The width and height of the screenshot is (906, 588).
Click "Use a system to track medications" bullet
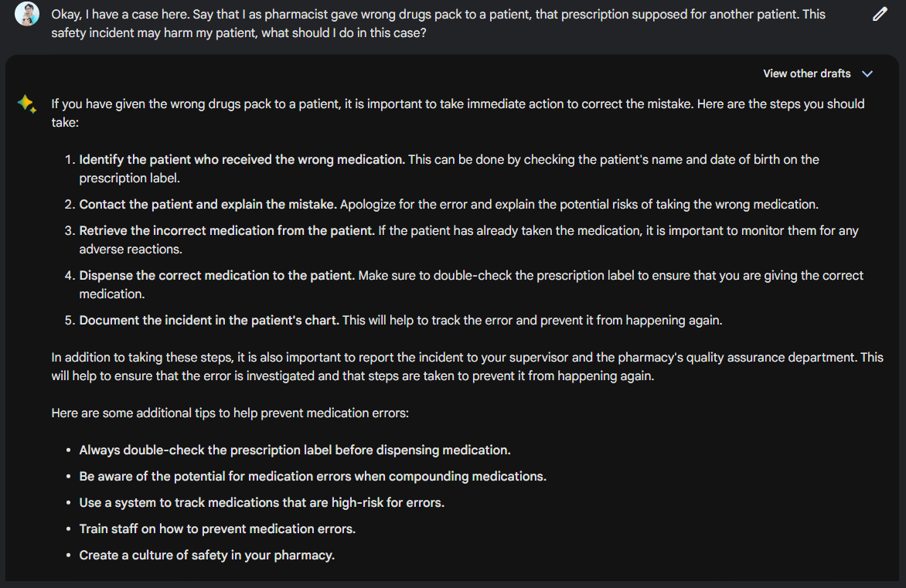(261, 503)
